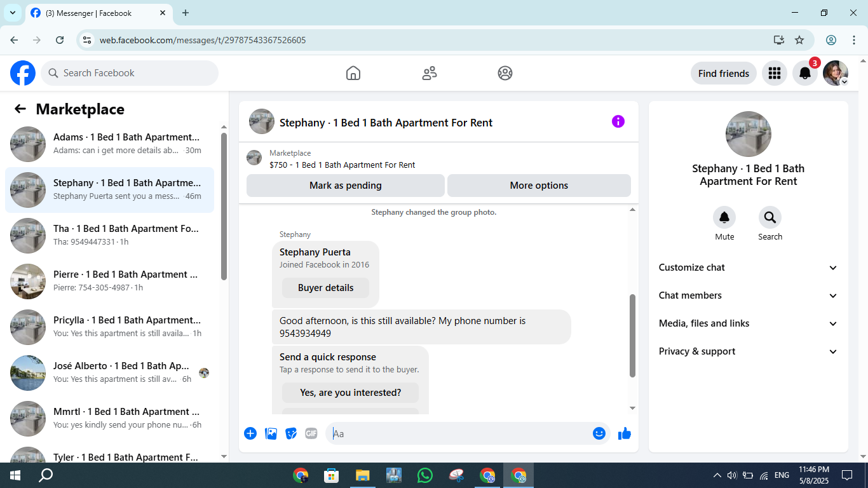Open the notifications bell with badge 3

[x=805, y=73]
